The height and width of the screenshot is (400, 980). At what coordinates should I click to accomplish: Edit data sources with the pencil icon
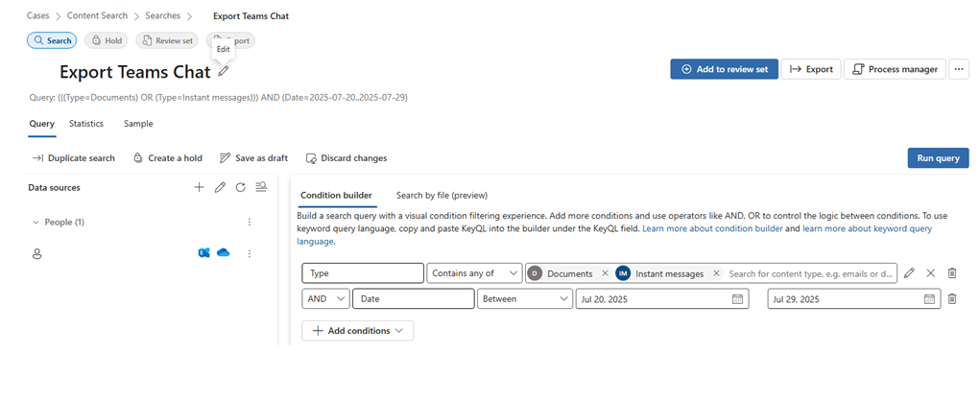(x=220, y=187)
